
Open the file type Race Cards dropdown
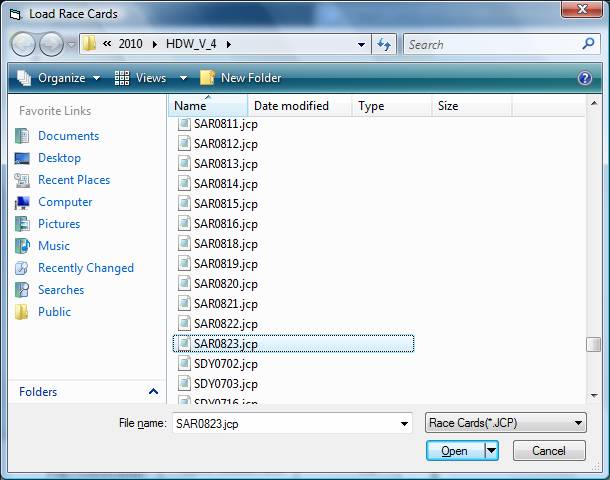pyautogui.click(x=504, y=423)
